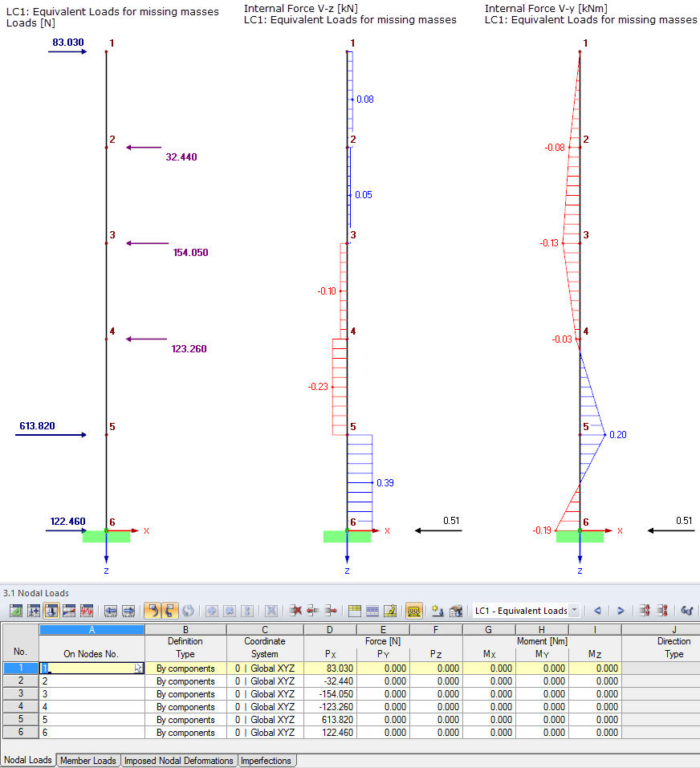Image resolution: width=700 pixels, height=768 pixels.
Task: Click the node picker arrow in row 1 cell
Action: (138, 668)
